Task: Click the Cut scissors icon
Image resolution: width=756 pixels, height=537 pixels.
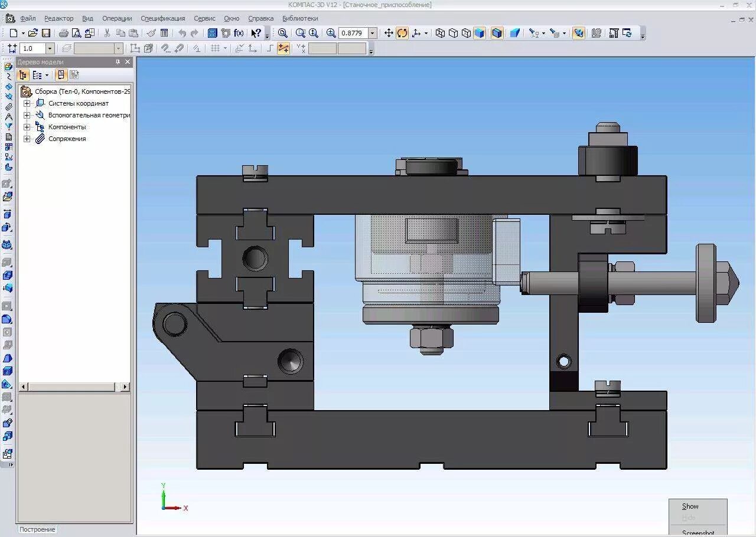Action: 107,33
